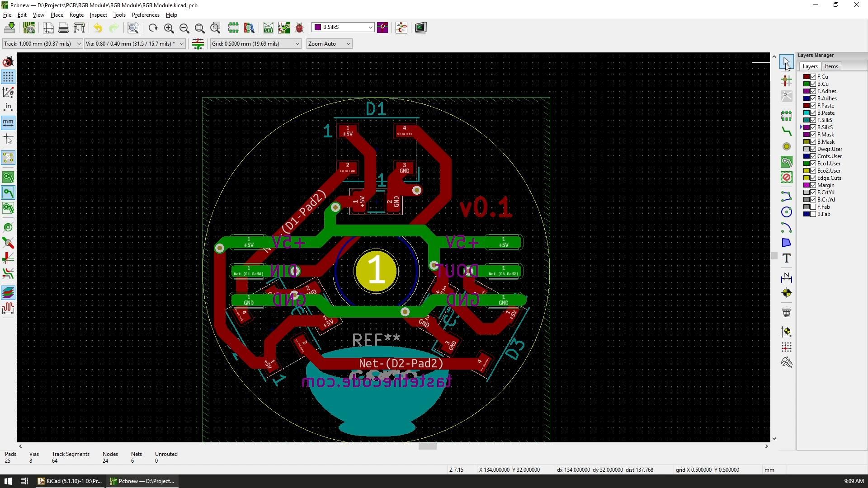The height and width of the screenshot is (488, 868).
Task: Enable the F.Fab layer checkbox
Action: point(812,206)
